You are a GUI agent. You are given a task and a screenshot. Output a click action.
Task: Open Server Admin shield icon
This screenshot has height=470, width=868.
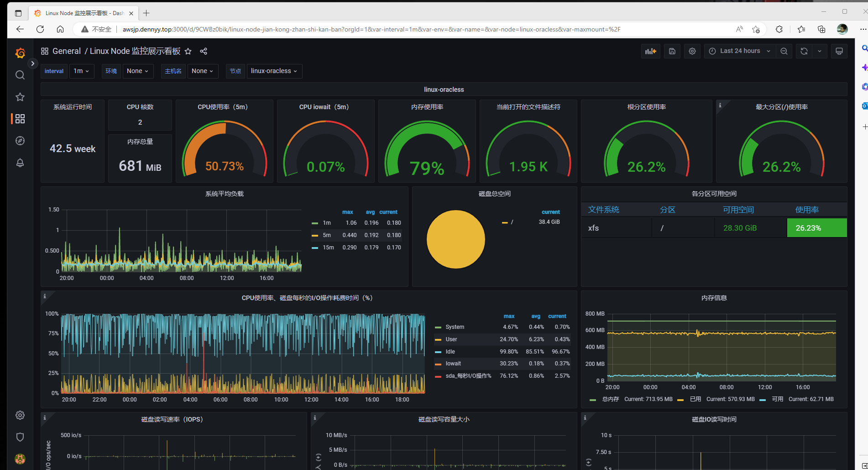tap(20, 437)
